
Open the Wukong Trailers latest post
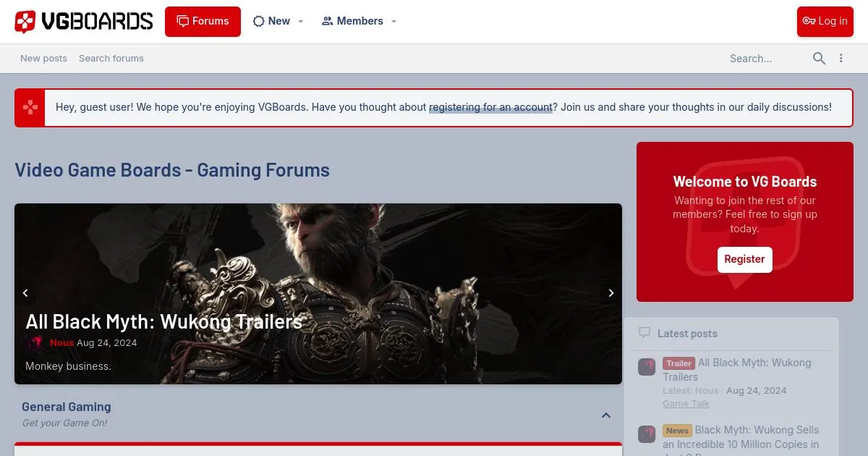click(737, 370)
